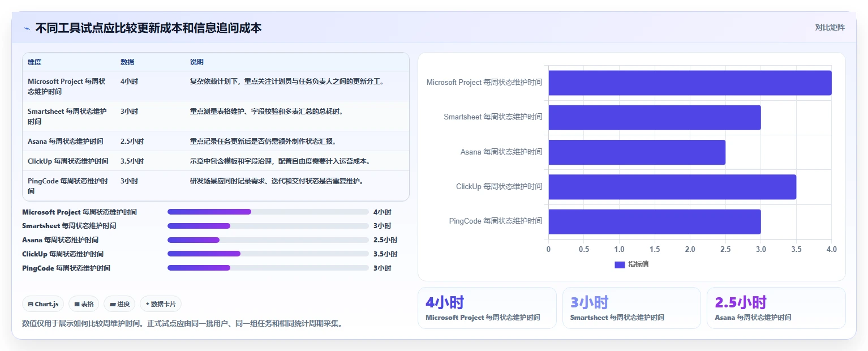Click the 4小时 cell in the table
868x351 pixels.
pyautogui.click(x=129, y=82)
